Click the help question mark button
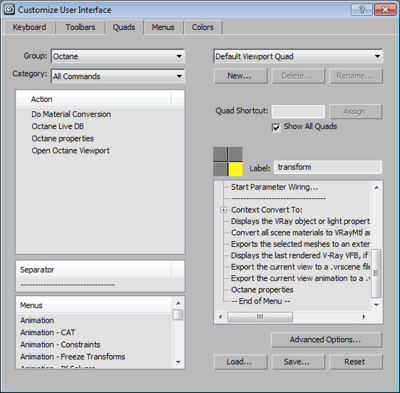This screenshot has height=393, width=400. pyautogui.click(x=362, y=9)
